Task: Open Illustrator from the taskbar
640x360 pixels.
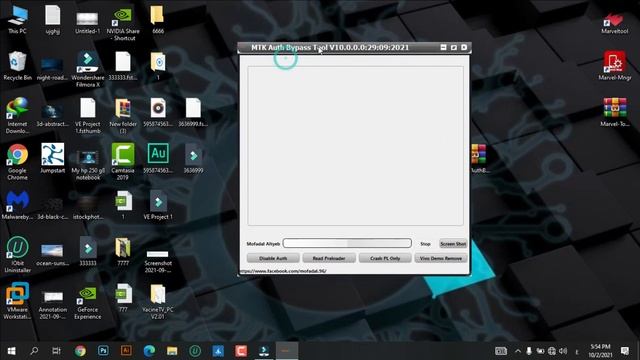Action: (x=126, y=351)
